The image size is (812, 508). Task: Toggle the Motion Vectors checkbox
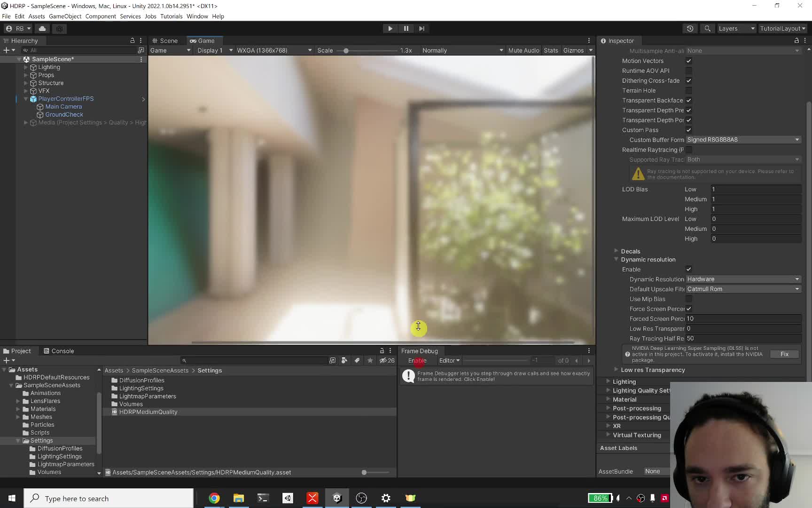point(689,61)
